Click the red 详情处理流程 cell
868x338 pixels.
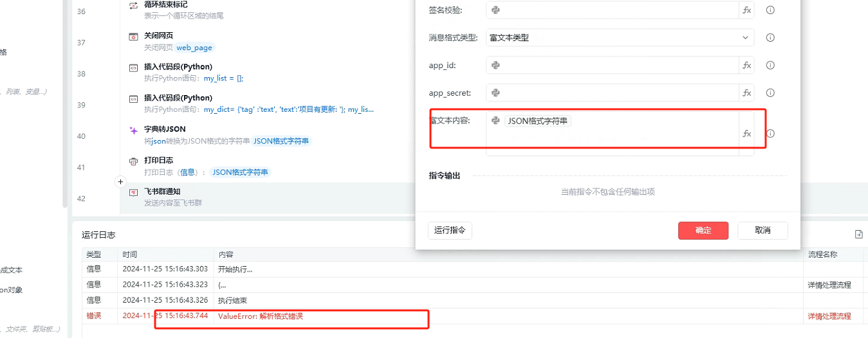click(829, 316)
